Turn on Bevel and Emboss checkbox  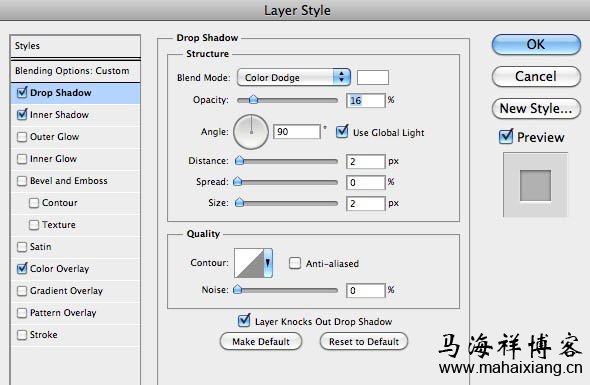pos(22,181)
